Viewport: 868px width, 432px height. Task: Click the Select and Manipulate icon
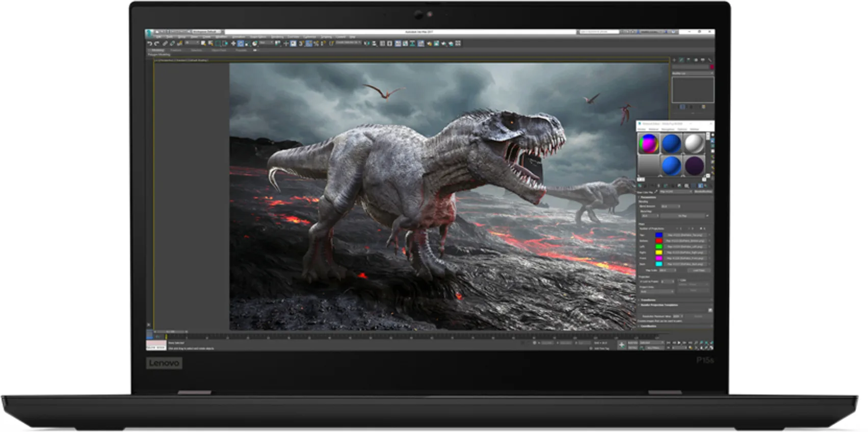pyautogui.click(x=286, y=43)
